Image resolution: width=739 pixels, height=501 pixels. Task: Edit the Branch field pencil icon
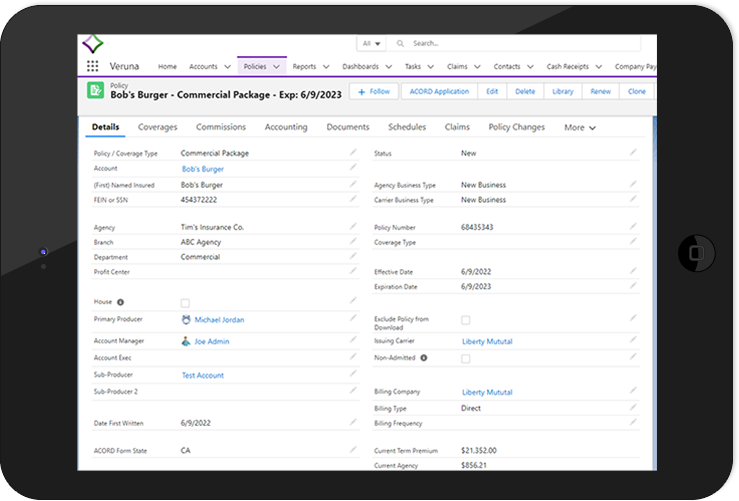353,241
